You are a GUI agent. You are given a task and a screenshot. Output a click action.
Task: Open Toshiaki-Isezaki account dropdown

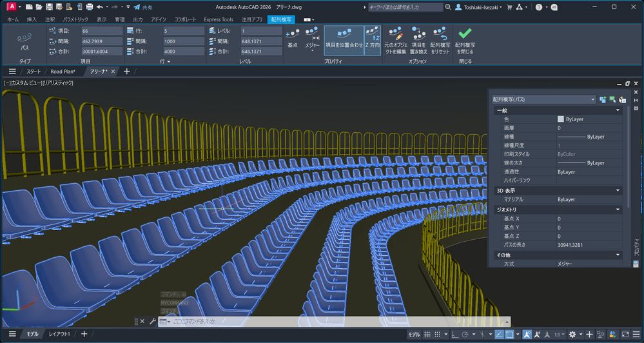479,7
